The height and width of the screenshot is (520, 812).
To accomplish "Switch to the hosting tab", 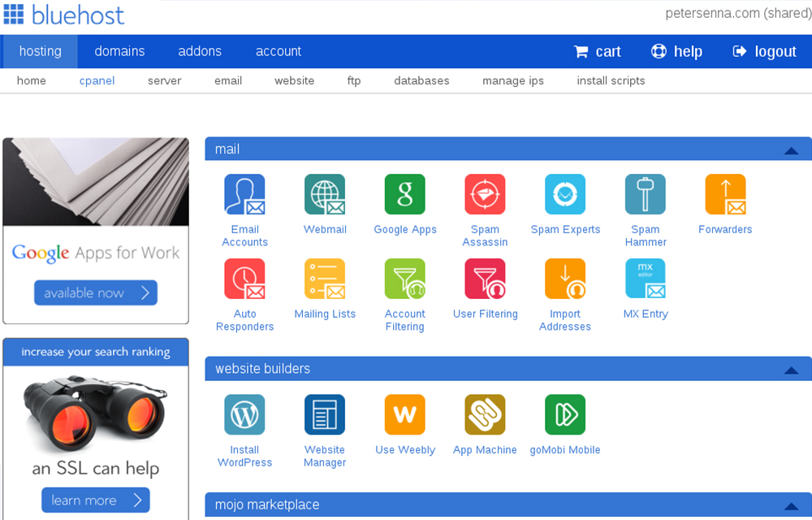I will point(40,51).
